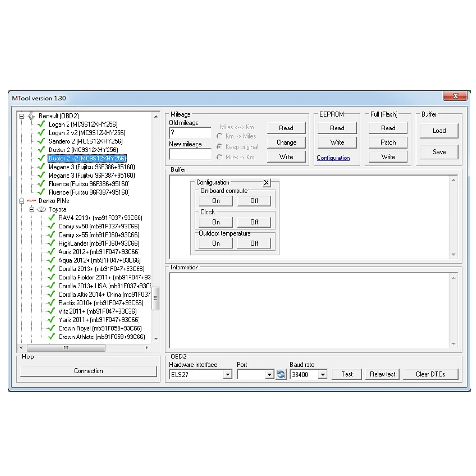The height and width of the screenshot is (476, 476).
Task: Click the Denso logo icon in tree
Action: pos(31,201)
